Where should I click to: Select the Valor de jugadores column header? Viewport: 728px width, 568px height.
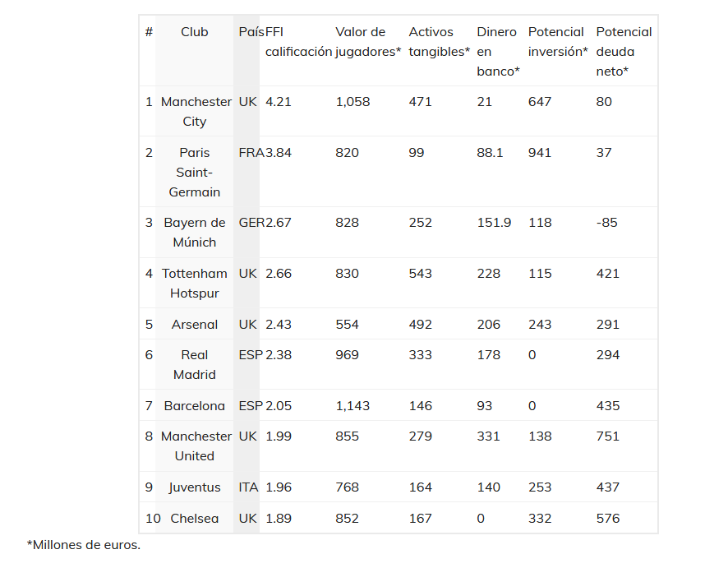[x=368, y=42]
